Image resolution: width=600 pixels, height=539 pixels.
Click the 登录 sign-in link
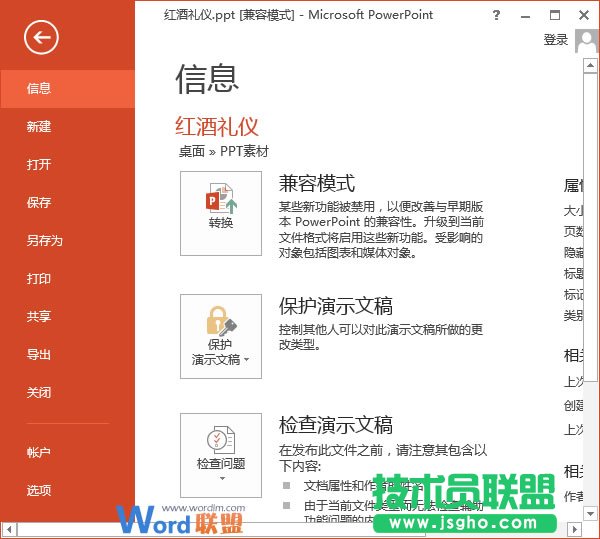pyautogui.click(x=556, y=39)
